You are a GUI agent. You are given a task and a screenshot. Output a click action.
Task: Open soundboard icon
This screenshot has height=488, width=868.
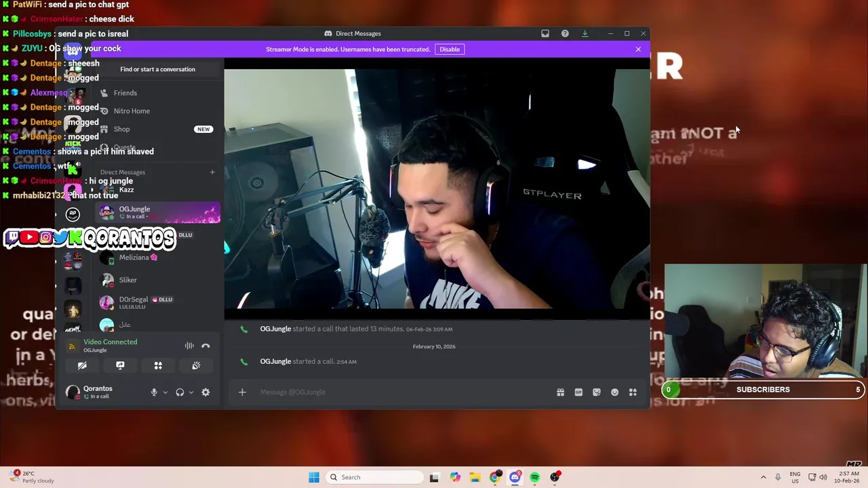click(x=196, y=366)
